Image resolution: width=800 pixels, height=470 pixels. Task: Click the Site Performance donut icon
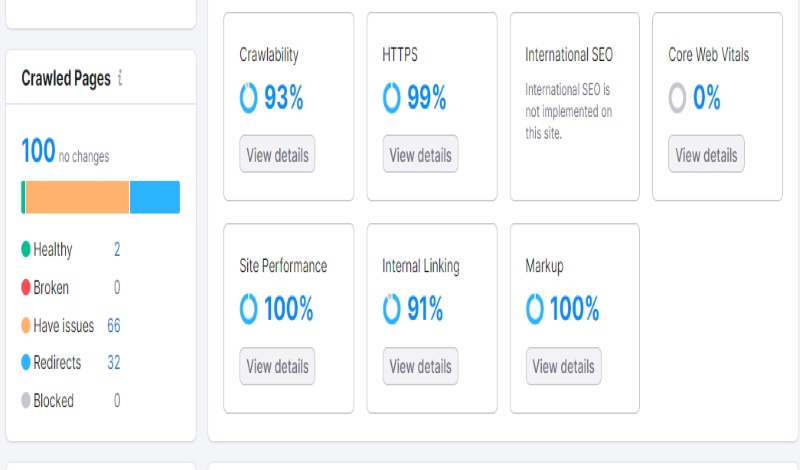pyautogui.click(x=249, y=310)
